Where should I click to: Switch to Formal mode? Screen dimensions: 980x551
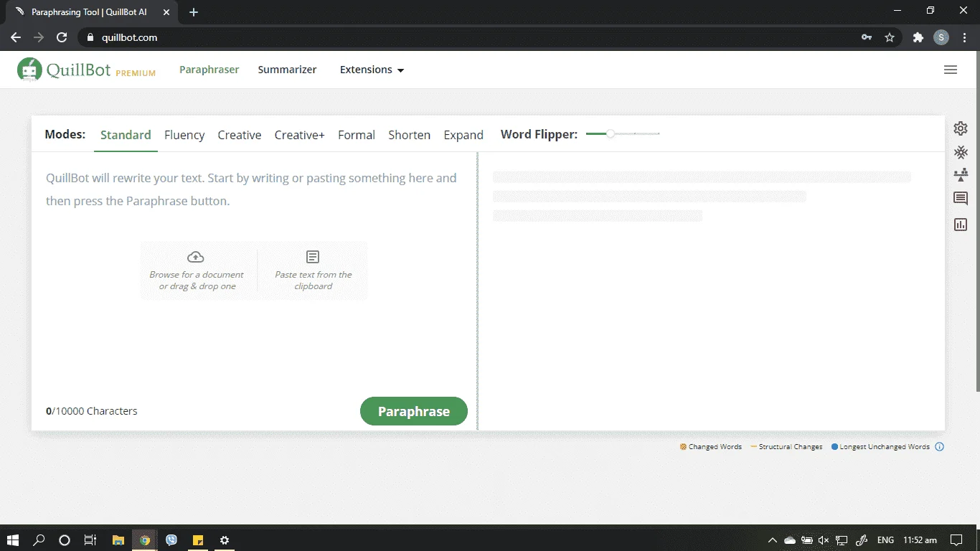click(357, 135)
